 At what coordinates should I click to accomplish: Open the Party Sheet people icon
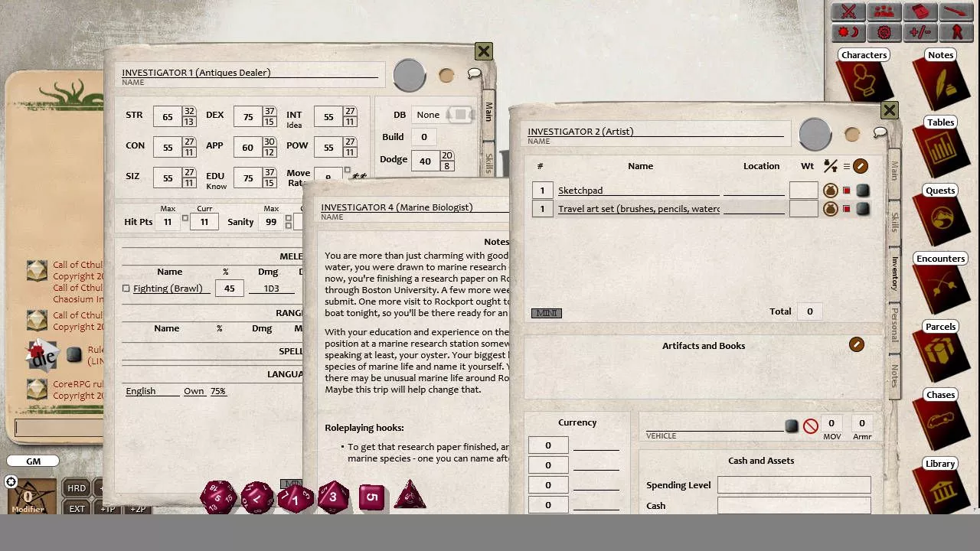(884, 11)
